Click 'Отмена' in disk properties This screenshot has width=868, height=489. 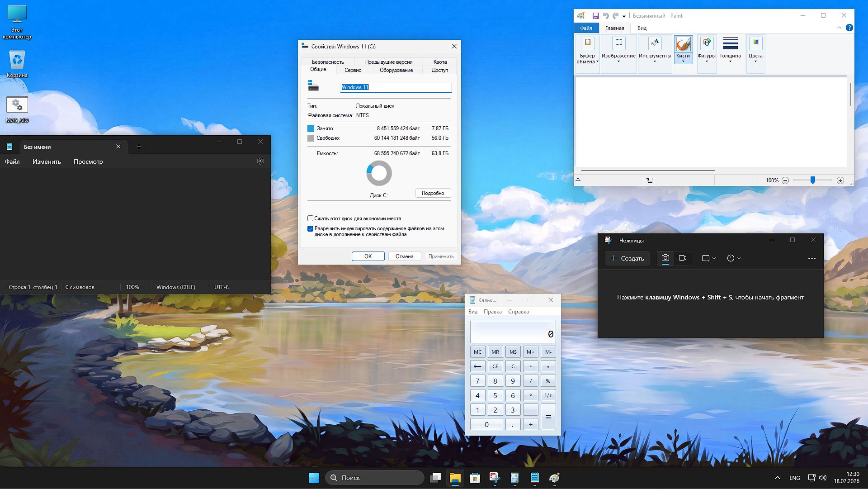pyautogui.click(x=404, y=256)
